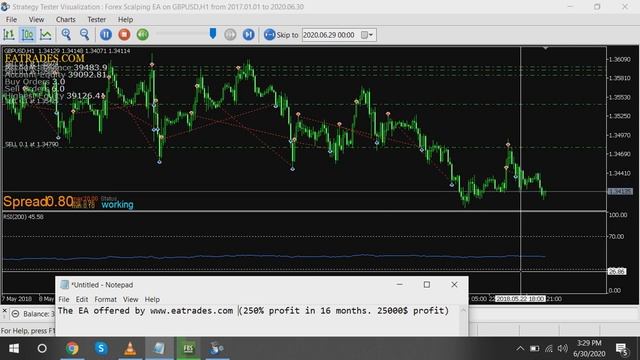Launch Google Chrome from the taskbar
Viewport: 640px width, 360px height.
click(x=72, y=349)
